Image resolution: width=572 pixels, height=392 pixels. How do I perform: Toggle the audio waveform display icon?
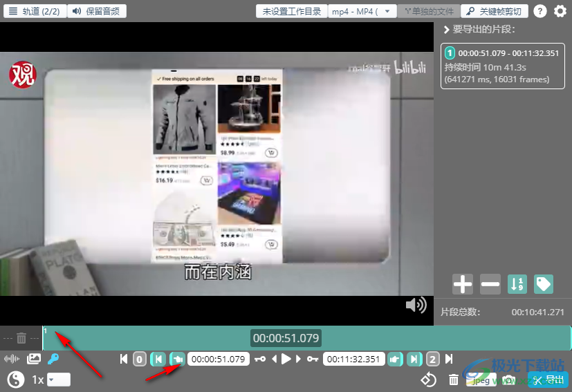(12, 359)
